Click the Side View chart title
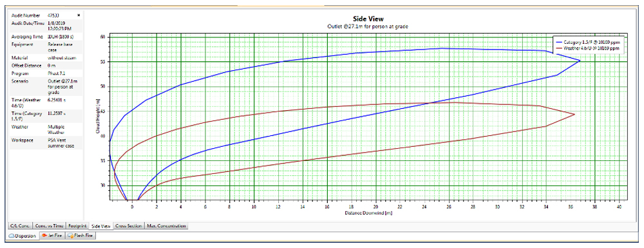 368,19
